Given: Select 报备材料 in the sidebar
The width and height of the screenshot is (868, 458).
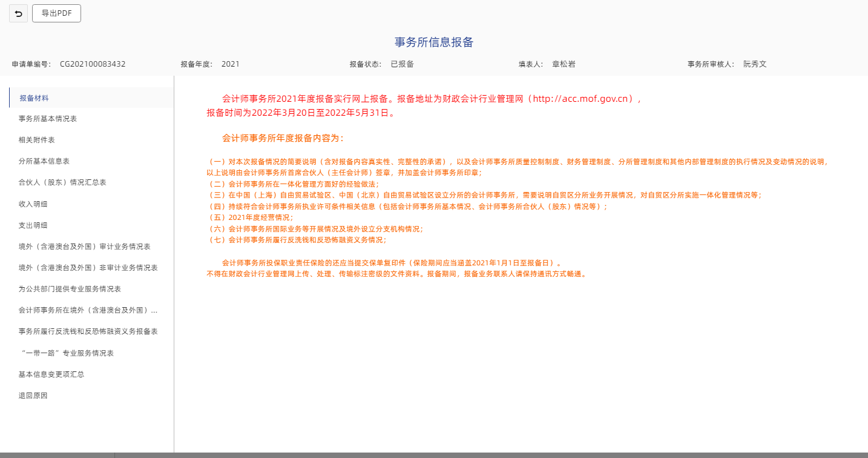Looking at the screenshot, I should tap(34, 98).
